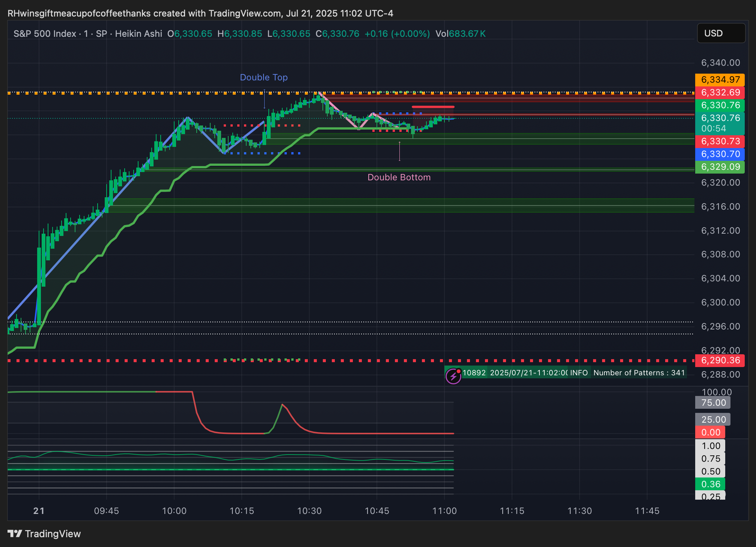The height and width of the screenshot is (547, 756).
Task: Click the open value O6,330.65
Action: tap(190, 34)
